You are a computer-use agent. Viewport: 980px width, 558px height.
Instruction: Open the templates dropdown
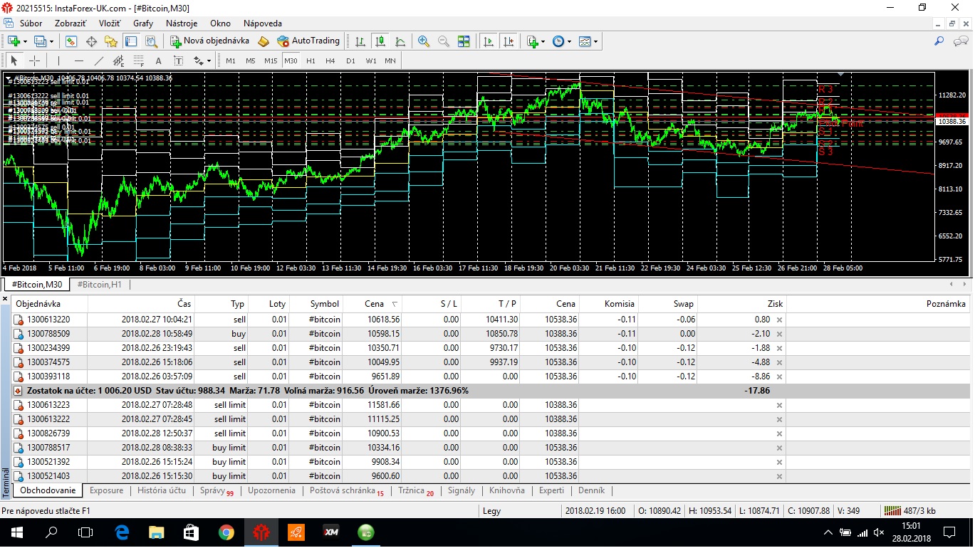pos(588,41)
